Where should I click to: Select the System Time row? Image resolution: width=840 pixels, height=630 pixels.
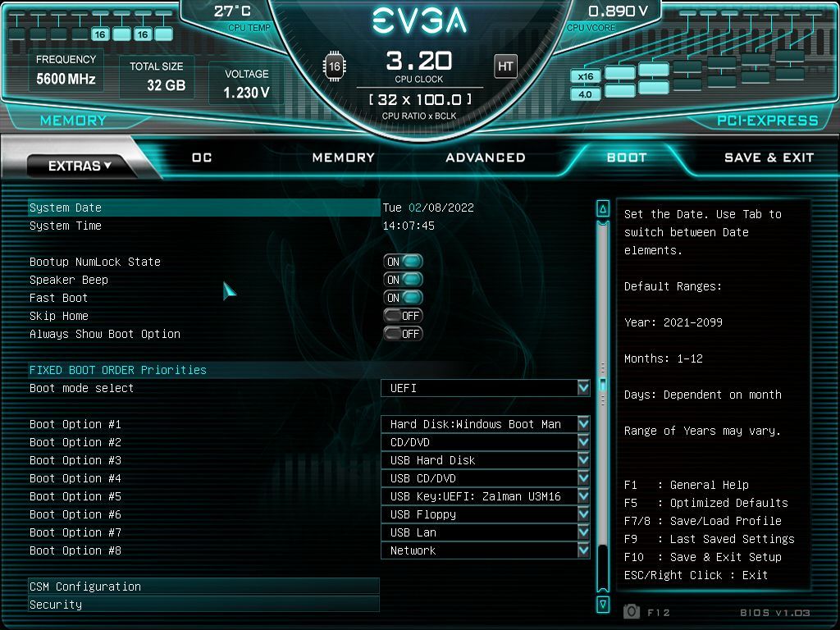(203, 226)
